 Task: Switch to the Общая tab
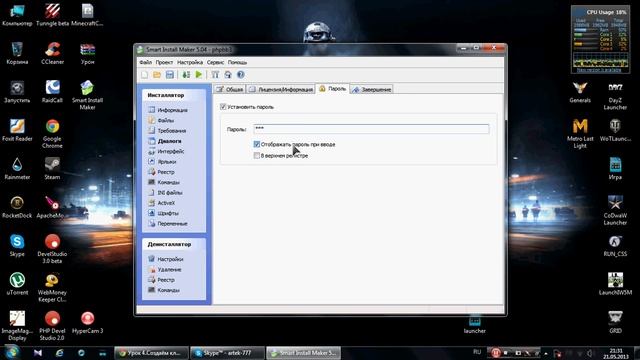click(230, 89)
